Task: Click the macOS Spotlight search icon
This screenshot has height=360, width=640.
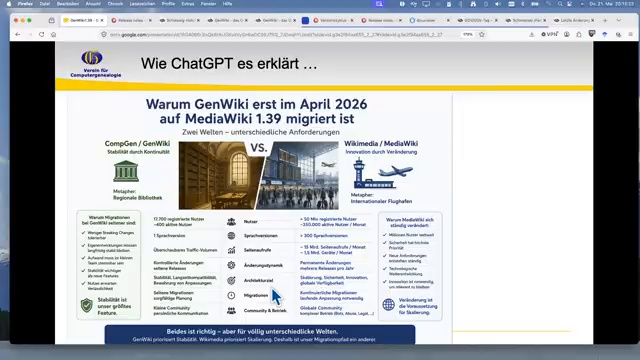Action: (560, 4)
